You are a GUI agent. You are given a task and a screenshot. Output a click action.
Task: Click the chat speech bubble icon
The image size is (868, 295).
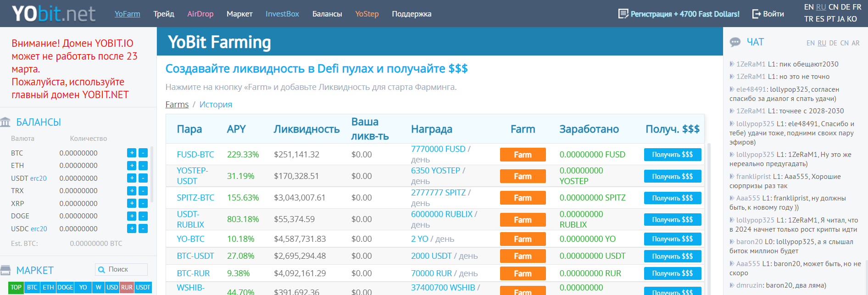[x=735, y=42]
